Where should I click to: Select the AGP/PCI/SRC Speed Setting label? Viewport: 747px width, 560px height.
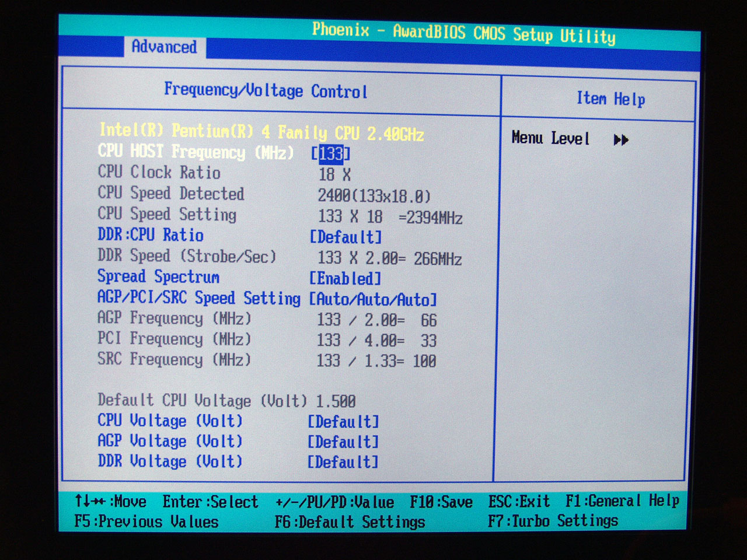point(198,297)
